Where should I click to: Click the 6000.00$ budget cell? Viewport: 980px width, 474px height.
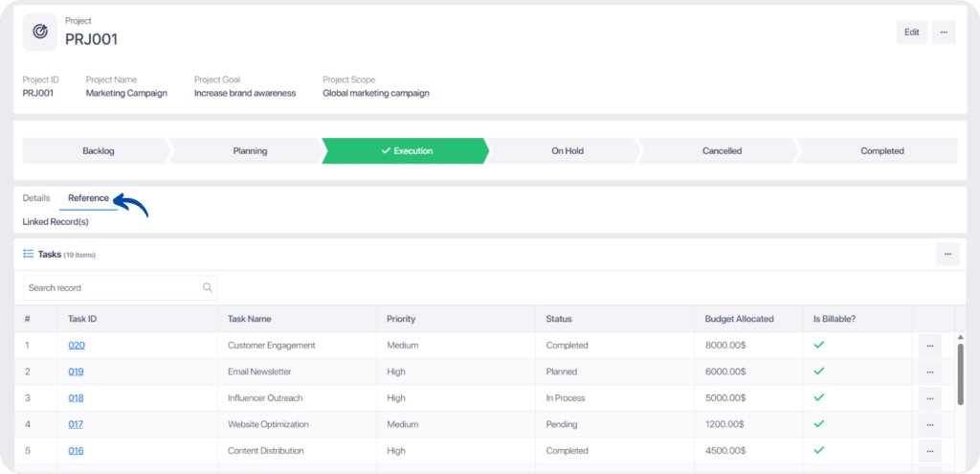725,372
